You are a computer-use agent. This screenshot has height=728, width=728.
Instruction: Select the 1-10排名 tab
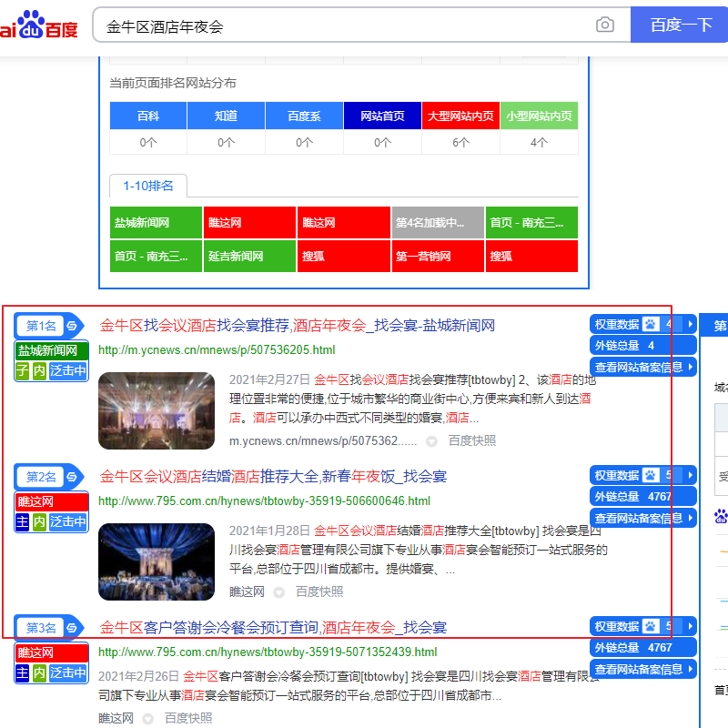coord(148,187)
